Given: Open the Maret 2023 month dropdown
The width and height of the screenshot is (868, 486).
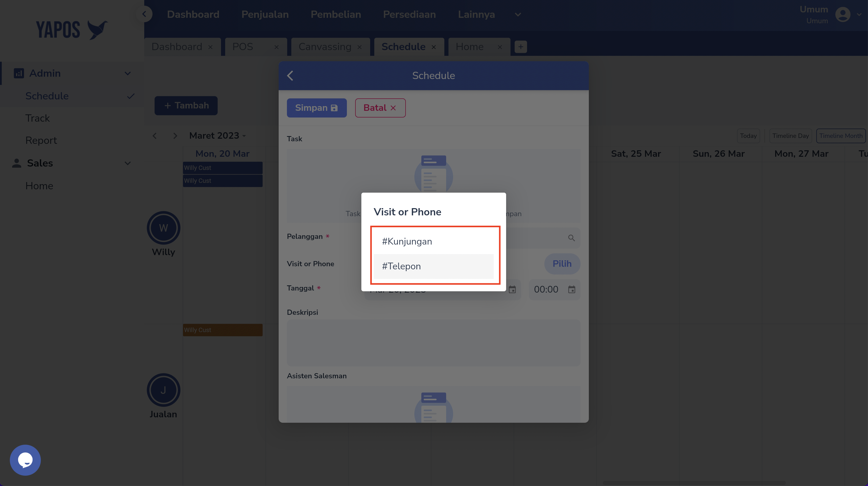Looking at the screenshot, I should (218, 136).
